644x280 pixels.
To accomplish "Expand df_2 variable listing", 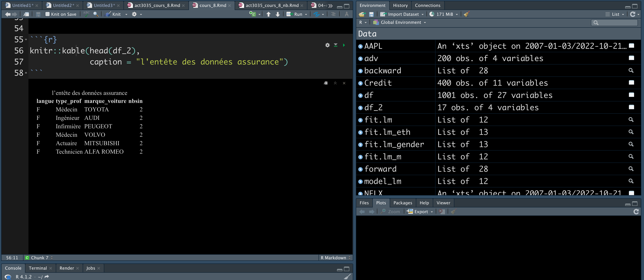I will point(360,108).
